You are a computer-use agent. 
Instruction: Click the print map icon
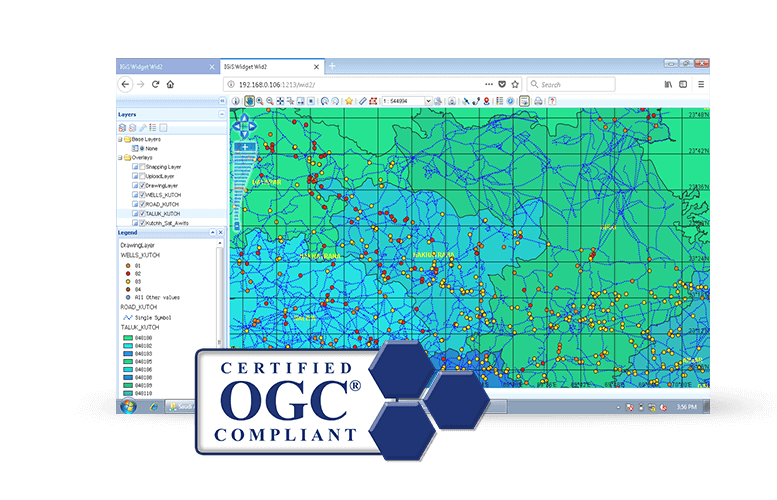pos(538,101)
